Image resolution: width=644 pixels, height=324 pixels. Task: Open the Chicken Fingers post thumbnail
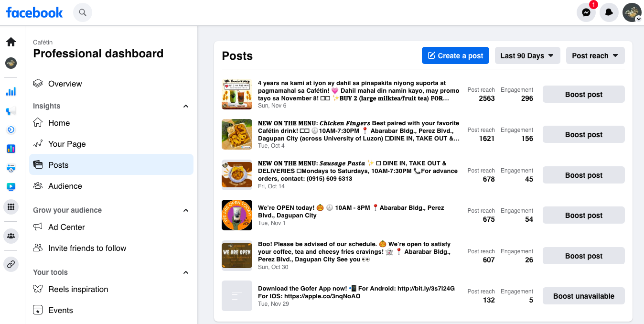click(x=237, y=134)
